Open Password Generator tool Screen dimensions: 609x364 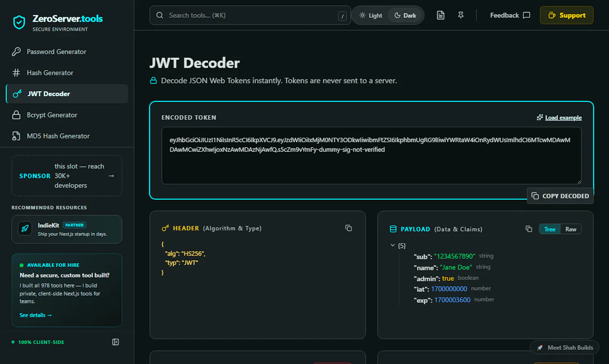67,52
